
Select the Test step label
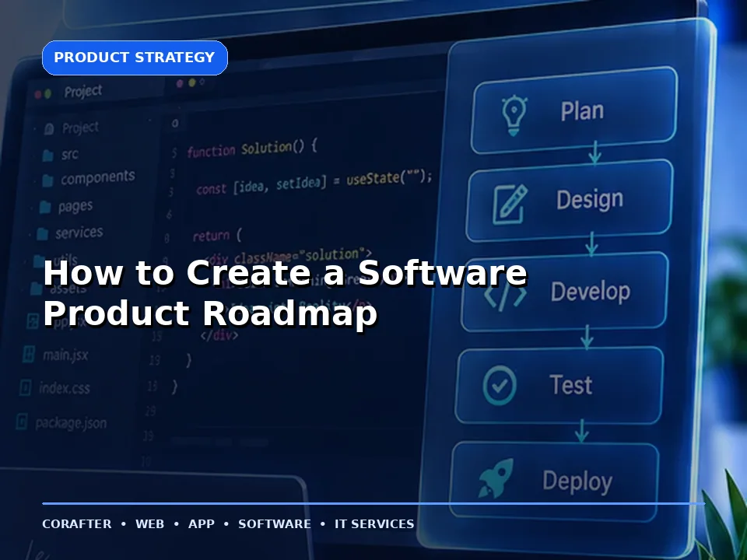[x=570, y=385]
